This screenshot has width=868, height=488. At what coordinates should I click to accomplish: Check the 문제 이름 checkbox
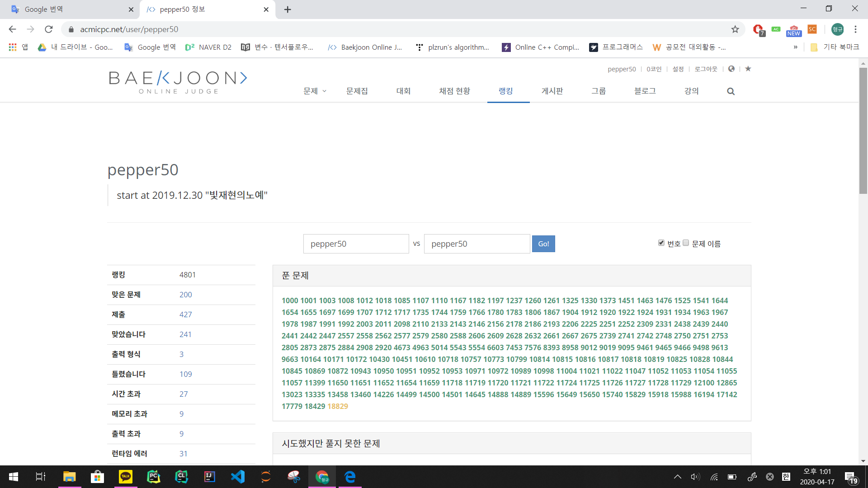pyautogui.click(x=686, y=243)
